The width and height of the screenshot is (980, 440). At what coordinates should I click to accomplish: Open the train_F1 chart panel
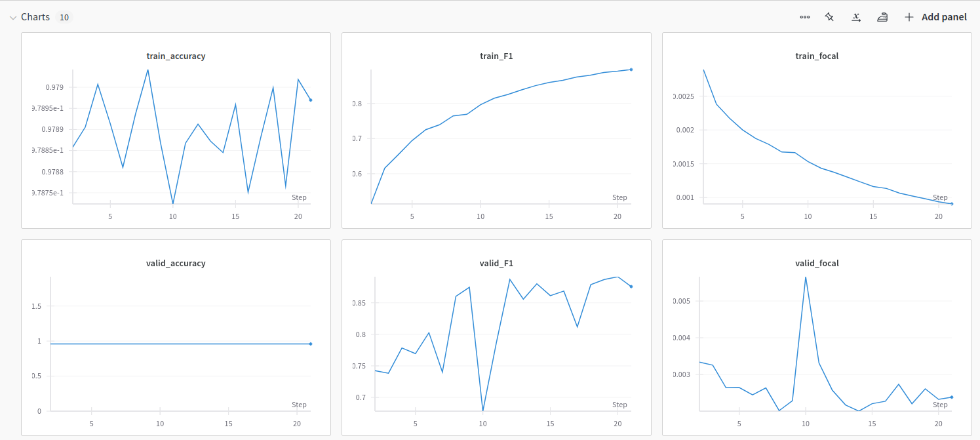[496, 131]
